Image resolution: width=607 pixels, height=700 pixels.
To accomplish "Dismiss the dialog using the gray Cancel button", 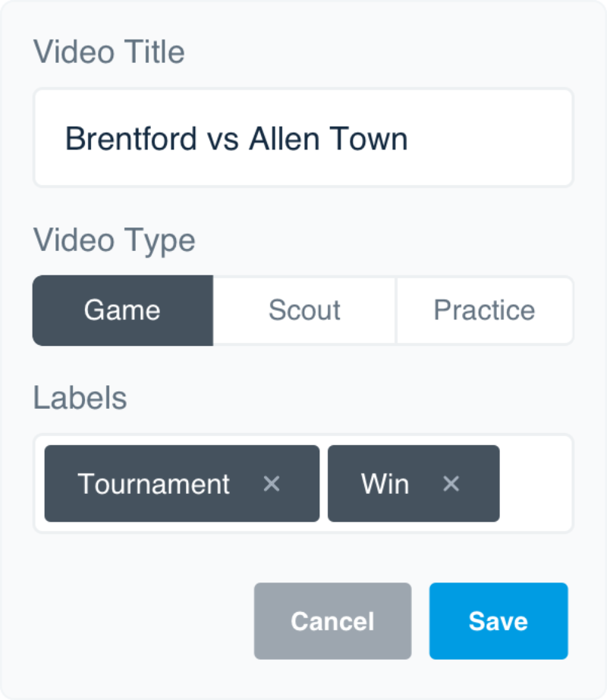I will coord(333,621).
